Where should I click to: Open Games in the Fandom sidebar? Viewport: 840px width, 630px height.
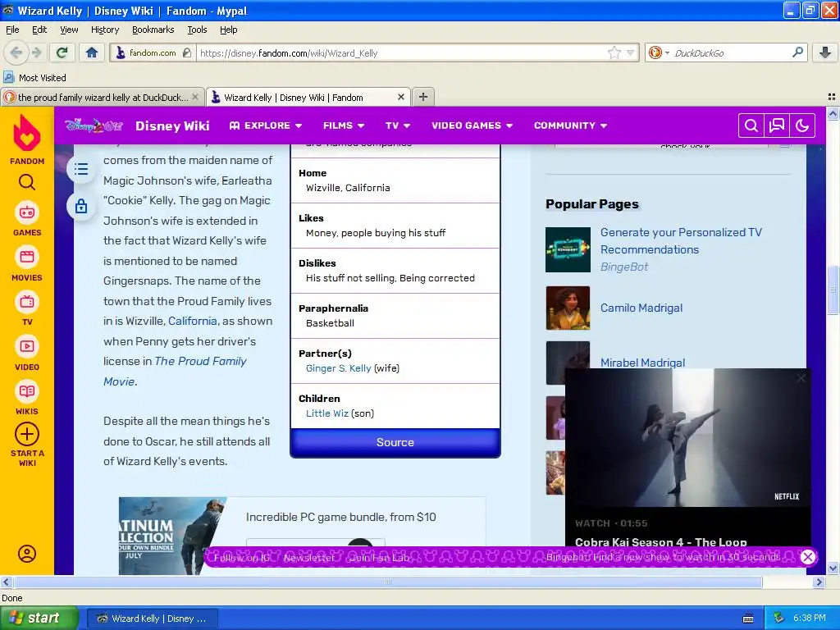[x=27, y=219]
